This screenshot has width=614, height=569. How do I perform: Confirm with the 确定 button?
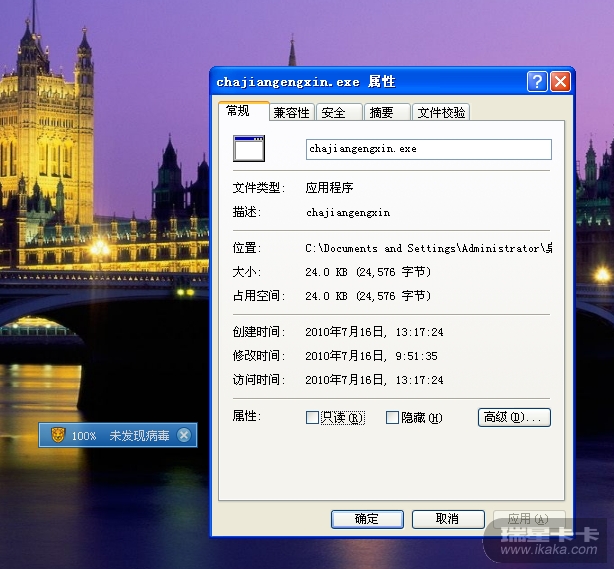tap(367, 519)
